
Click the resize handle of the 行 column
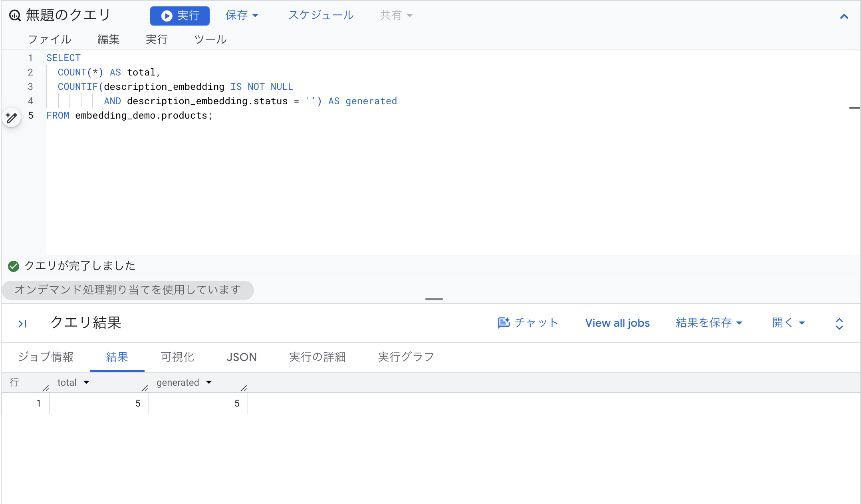46,388
